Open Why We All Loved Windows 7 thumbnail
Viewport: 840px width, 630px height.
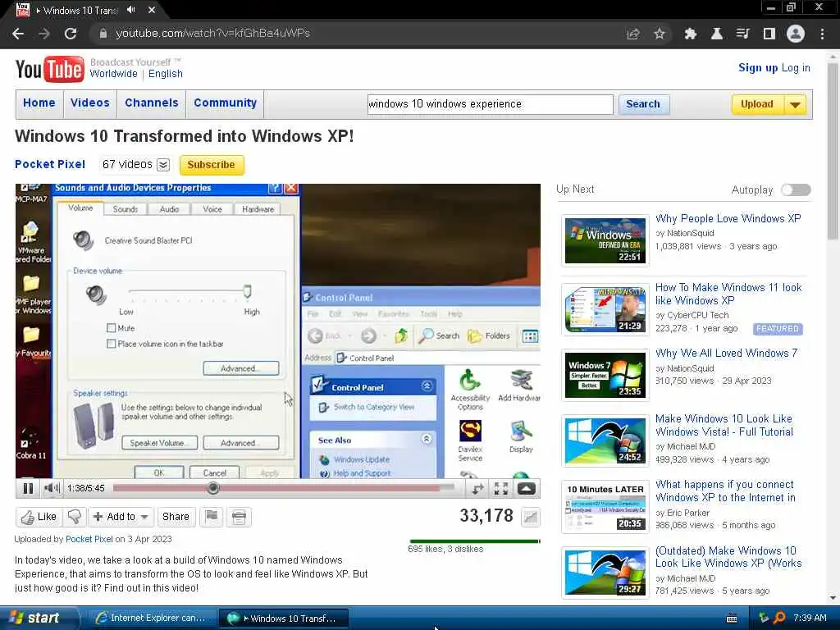pyautogui.click(x=605, y=375)
